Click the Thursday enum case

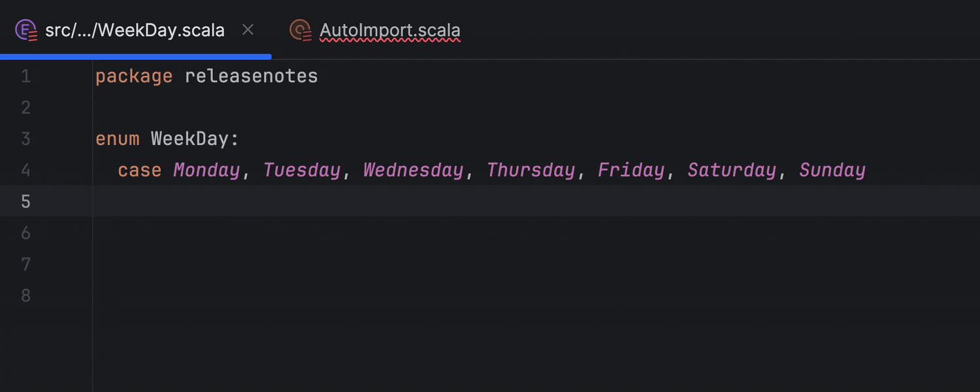tap(531, 170)
